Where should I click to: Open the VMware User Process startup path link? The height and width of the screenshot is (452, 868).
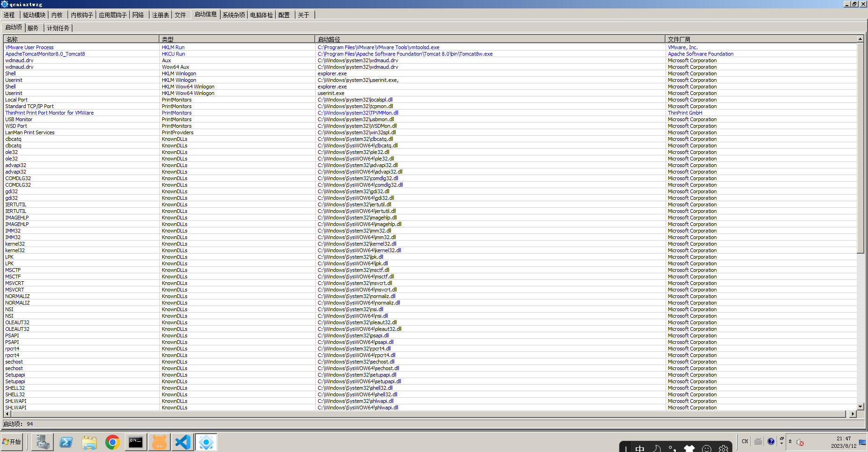(378, 47)
